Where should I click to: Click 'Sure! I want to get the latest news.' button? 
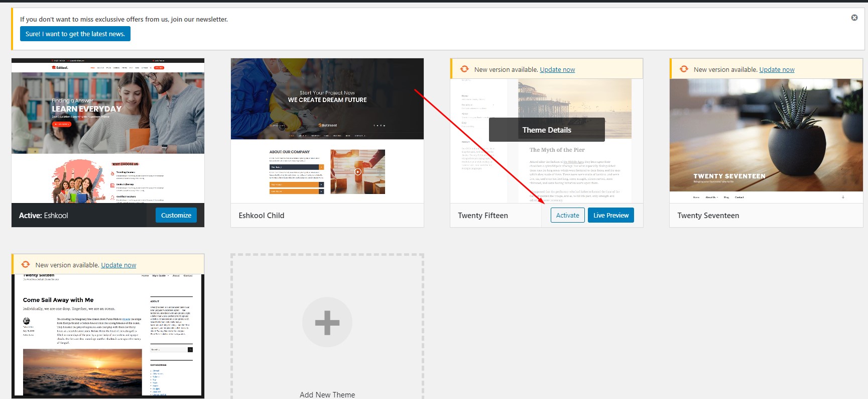[x=75, y=34]
